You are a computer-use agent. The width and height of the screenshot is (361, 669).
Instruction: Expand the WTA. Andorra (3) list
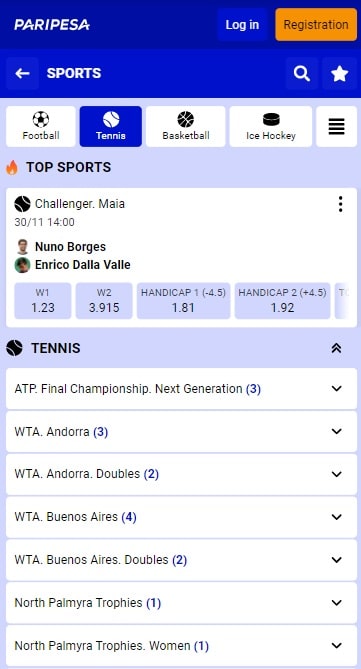pos(181,431)
